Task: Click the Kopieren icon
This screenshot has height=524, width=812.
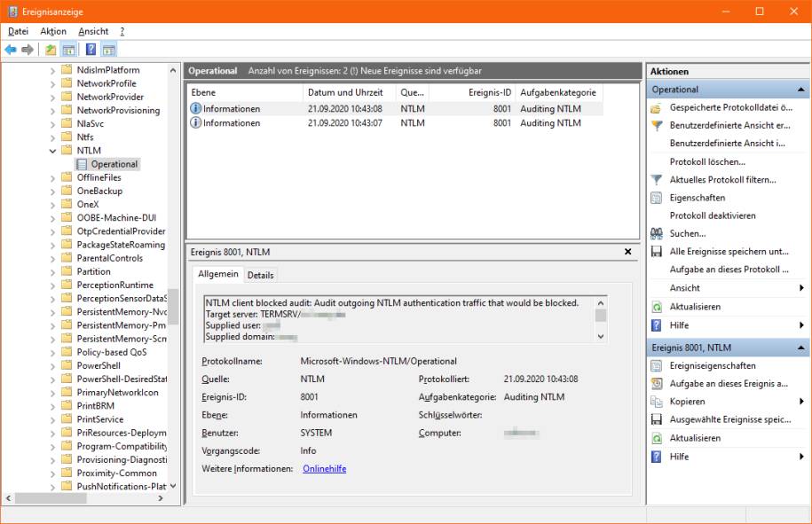Action: pyautogui.click(x=656, y=402)
